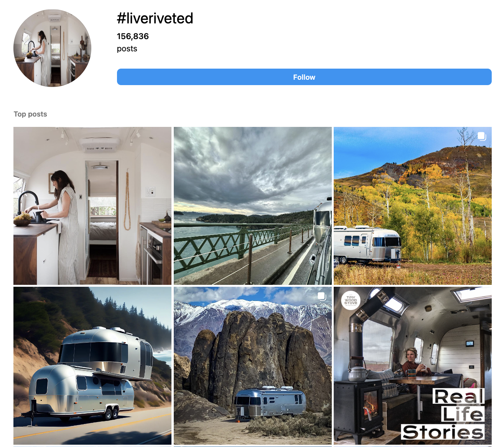Viewport: 504px width, 447px height.
Task: Open the cloudy sky bridge post
Action: (x=253, y=206)
